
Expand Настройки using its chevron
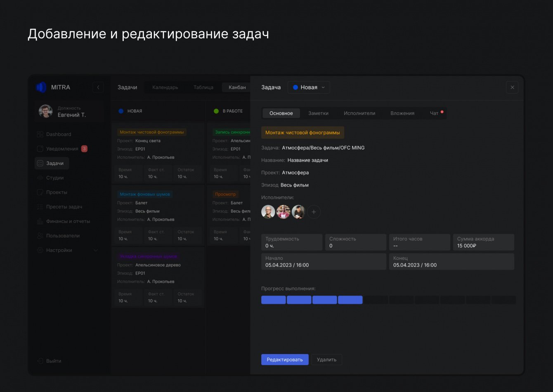click(x=96, y=250)
